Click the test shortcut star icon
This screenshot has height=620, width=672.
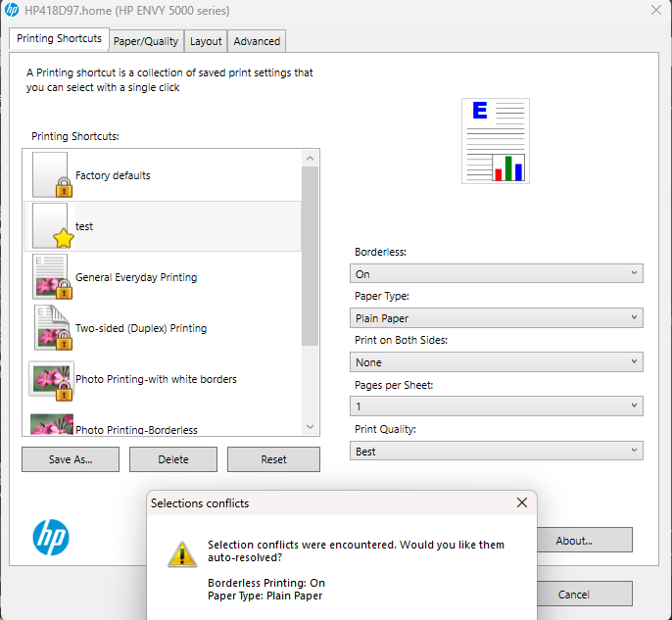click(64, 238)
